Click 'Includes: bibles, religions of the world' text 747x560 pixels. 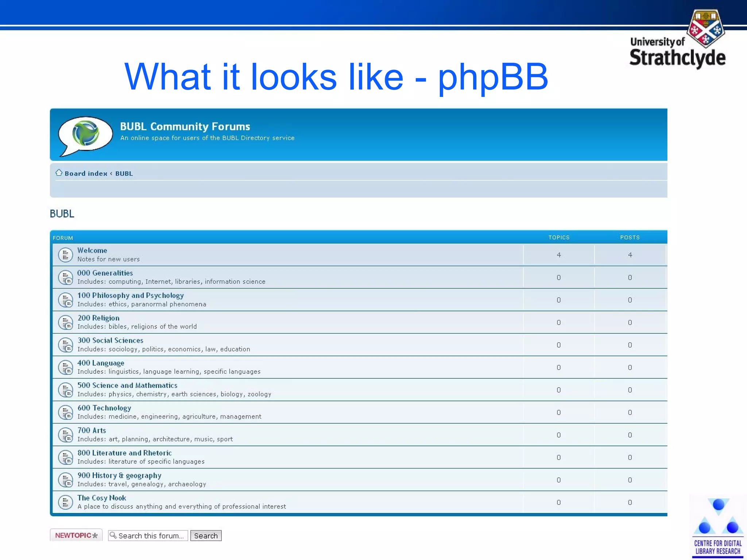(137, 327)
